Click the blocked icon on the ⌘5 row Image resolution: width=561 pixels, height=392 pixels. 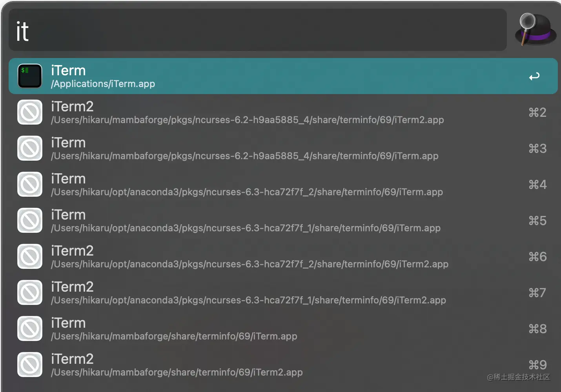30,220
